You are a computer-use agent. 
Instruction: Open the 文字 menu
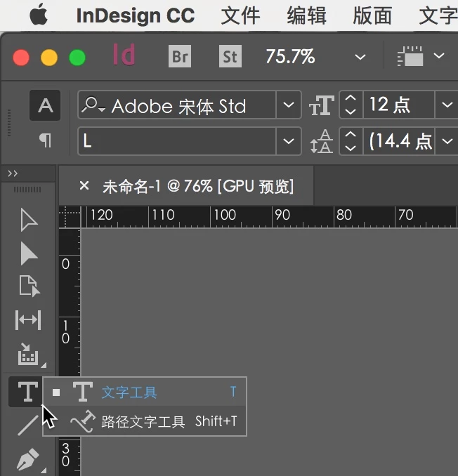(438, 15)
